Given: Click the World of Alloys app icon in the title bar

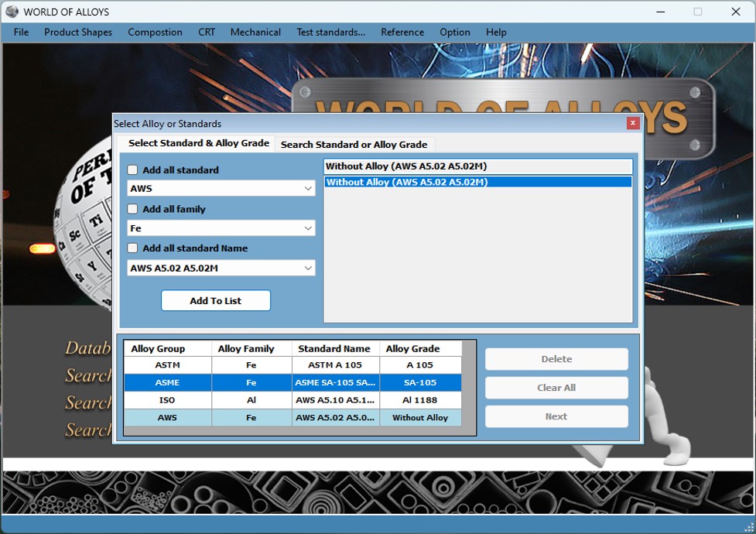Looking at the screenshot, I should pyautogui.click(x=12, y=12).
